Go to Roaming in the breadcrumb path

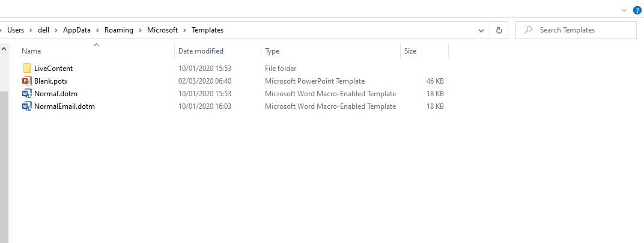[119, 30]
